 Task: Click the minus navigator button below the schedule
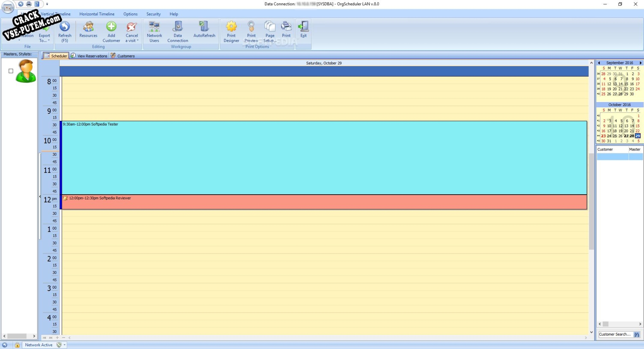[x=64, y=338]
